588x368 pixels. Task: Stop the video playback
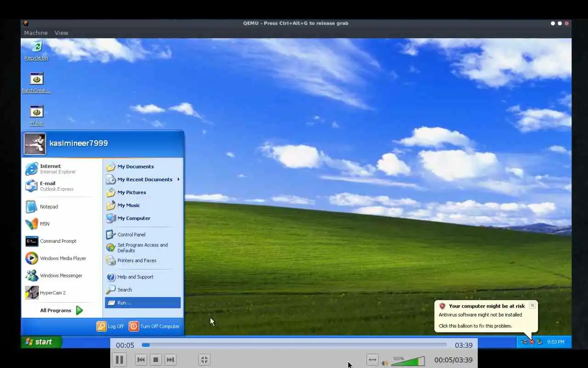(x=156, y=360)
